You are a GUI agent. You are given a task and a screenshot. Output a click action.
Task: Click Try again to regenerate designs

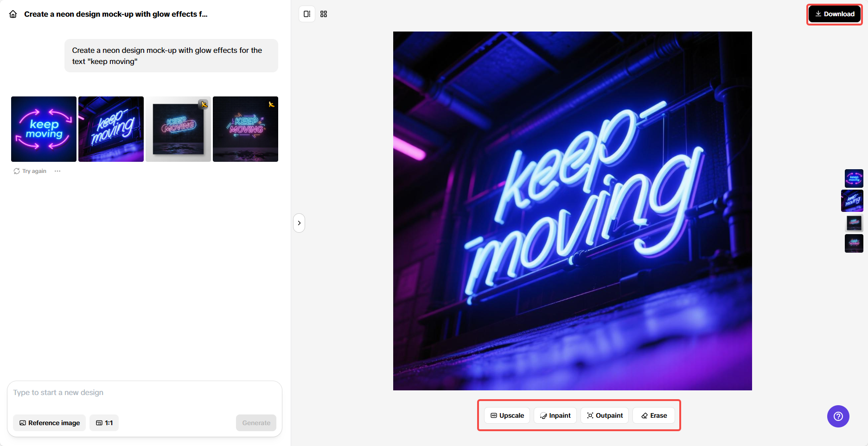pos(34,171)
